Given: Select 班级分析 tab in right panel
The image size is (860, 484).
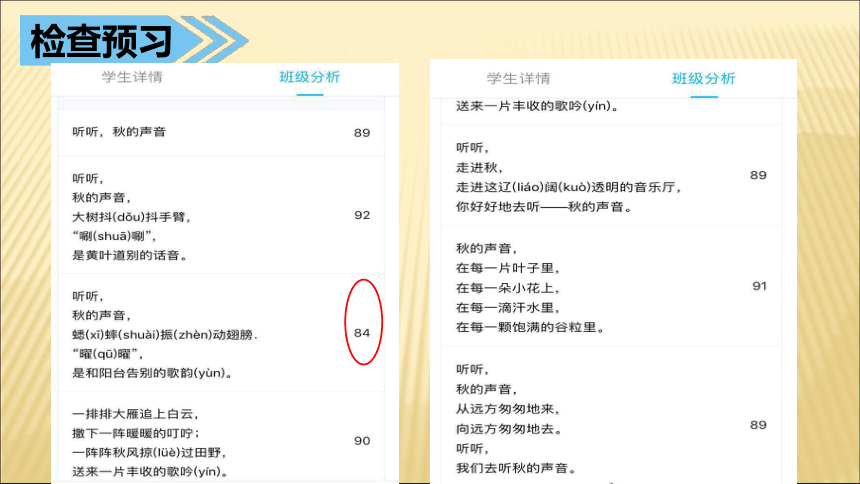Looking at the screenshot, I should click(x=704, y=79).
